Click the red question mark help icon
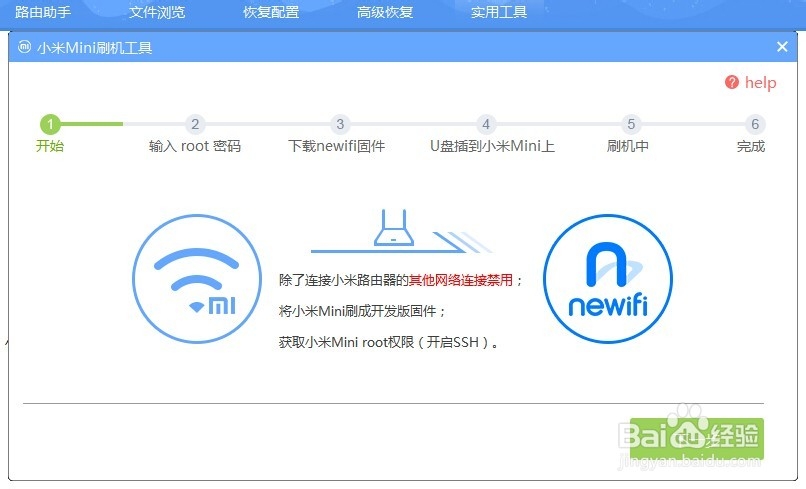 click(732, 82)
